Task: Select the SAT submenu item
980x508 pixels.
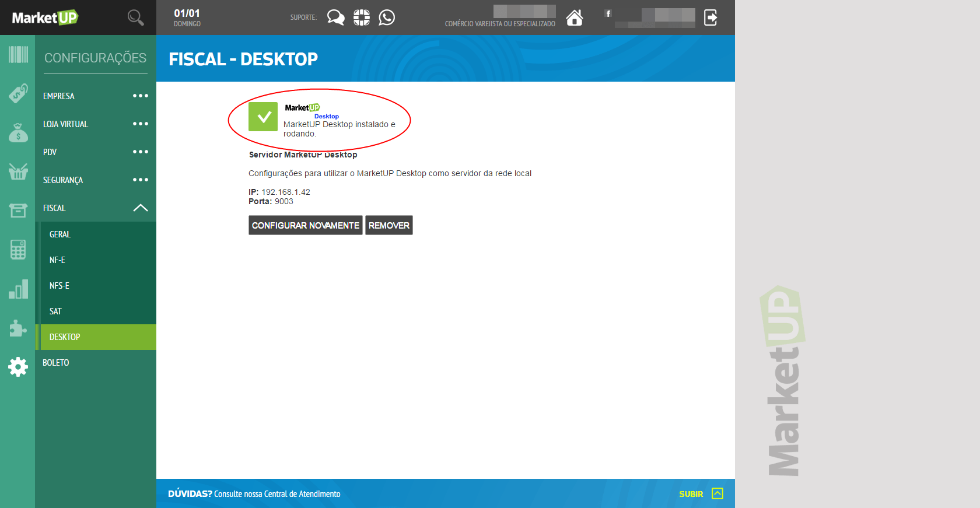Action: click(x=96, y=311)
